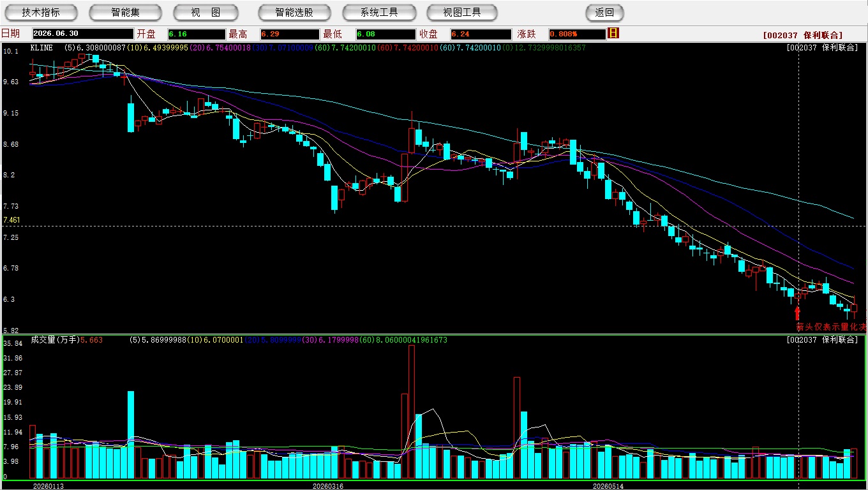Click the 智能集 button
Viewport: 868px width, 490px height.
(x=125, y=12)
